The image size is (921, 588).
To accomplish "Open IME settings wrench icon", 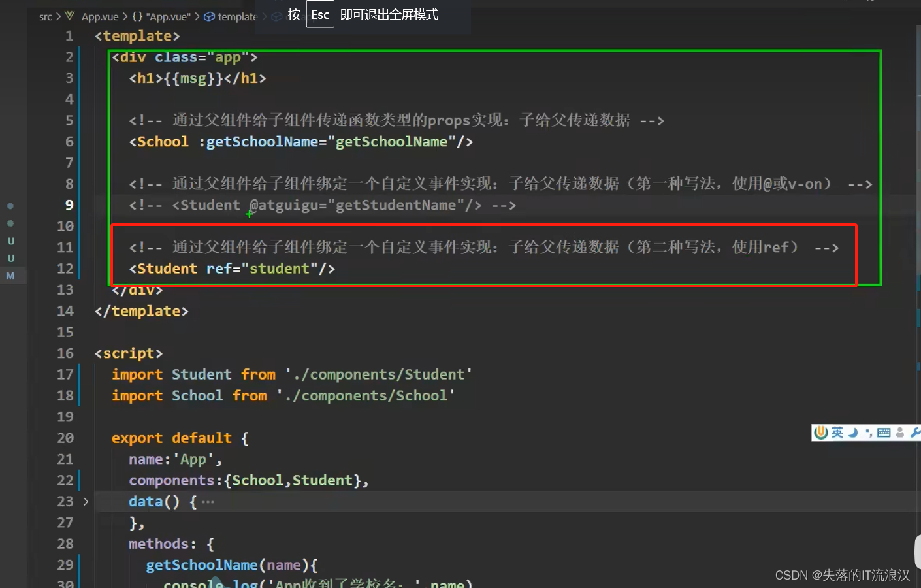I will pyautogui.click(x=915, y=433).
